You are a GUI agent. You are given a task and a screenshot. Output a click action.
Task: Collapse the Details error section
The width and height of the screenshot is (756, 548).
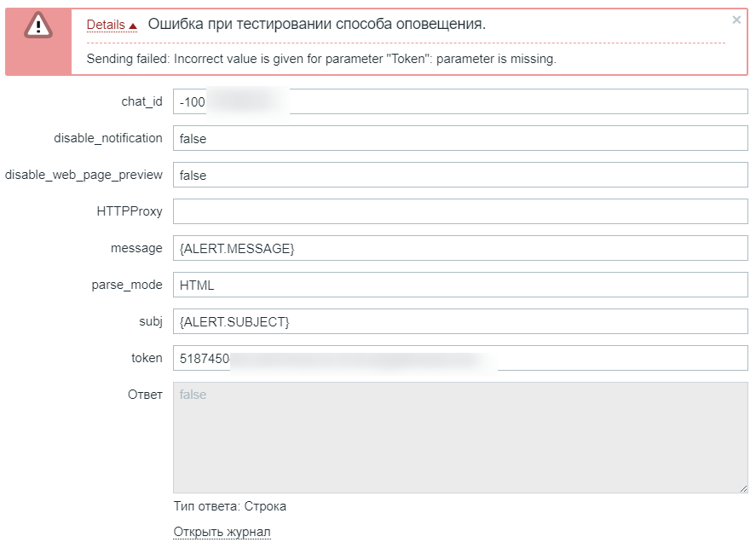tap(112, 26)
